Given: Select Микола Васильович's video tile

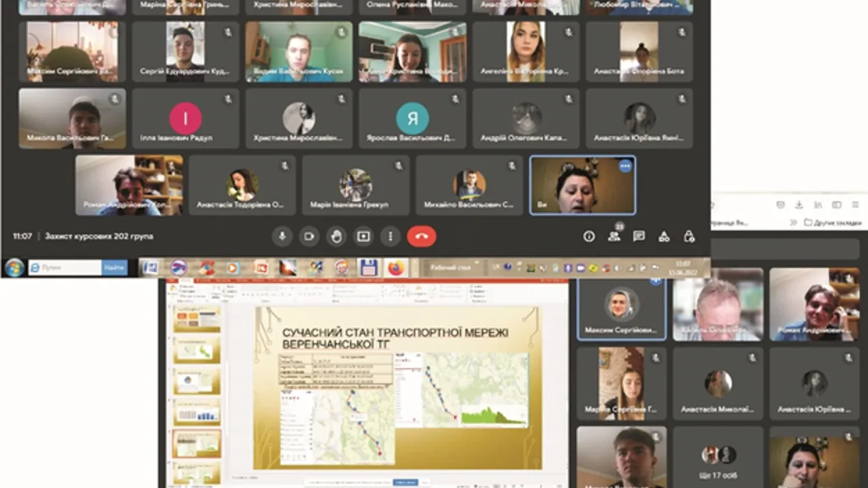Looking at the screenshot, I should [72, 118].
